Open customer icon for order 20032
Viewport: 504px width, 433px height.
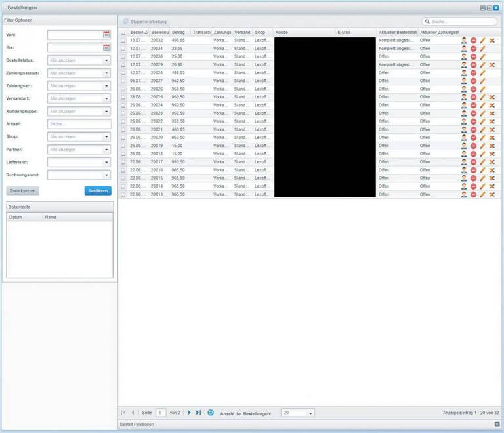click(x=464, y=41)
